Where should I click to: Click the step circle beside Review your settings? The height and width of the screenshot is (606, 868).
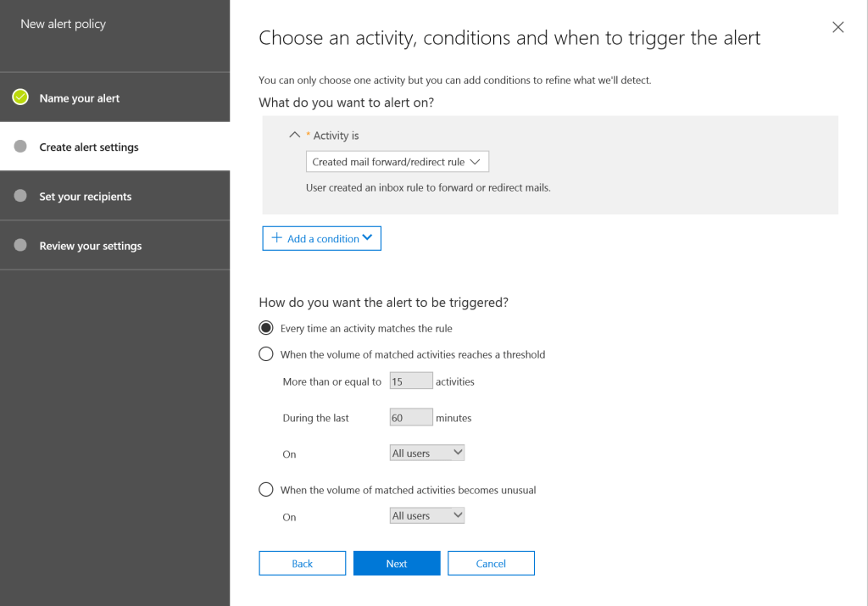(x=20, y=245)
